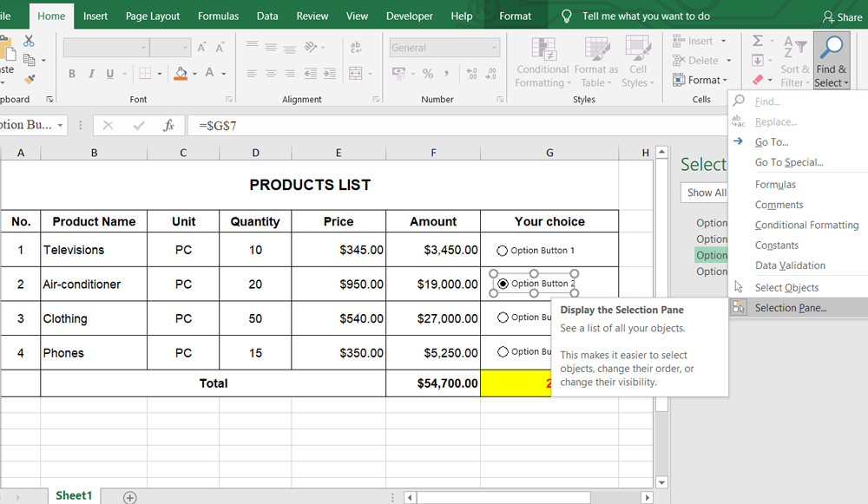Image resolution: width=868 pixels, height=504 pixels.
Task: Open the Developer ribbon tab
Action: coord(410,16)
